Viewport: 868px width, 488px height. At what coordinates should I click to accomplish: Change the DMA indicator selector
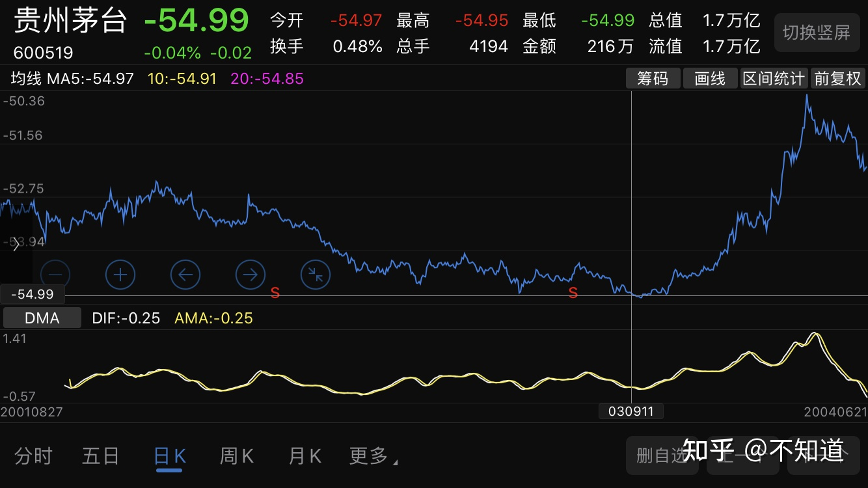(x=42, y=318)
